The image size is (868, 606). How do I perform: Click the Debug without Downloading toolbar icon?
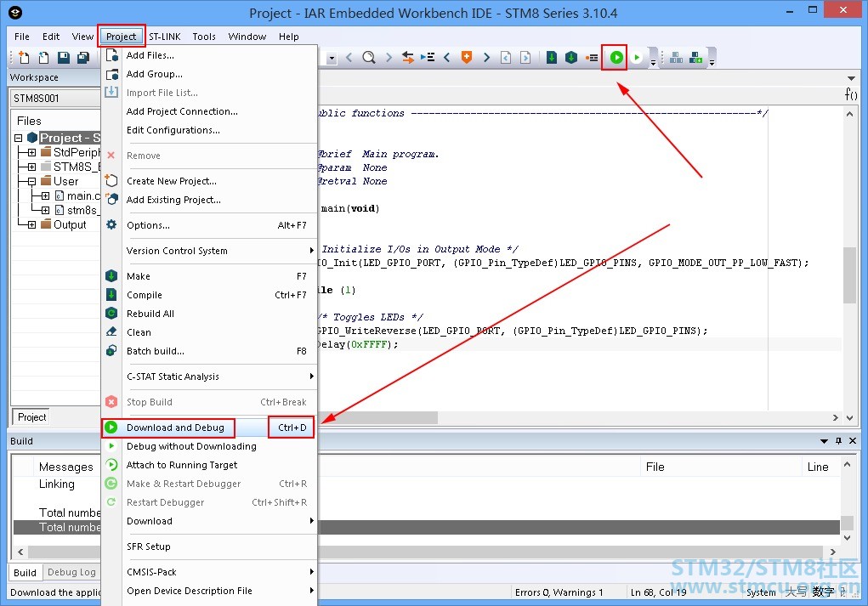click(x=637, y=58)
